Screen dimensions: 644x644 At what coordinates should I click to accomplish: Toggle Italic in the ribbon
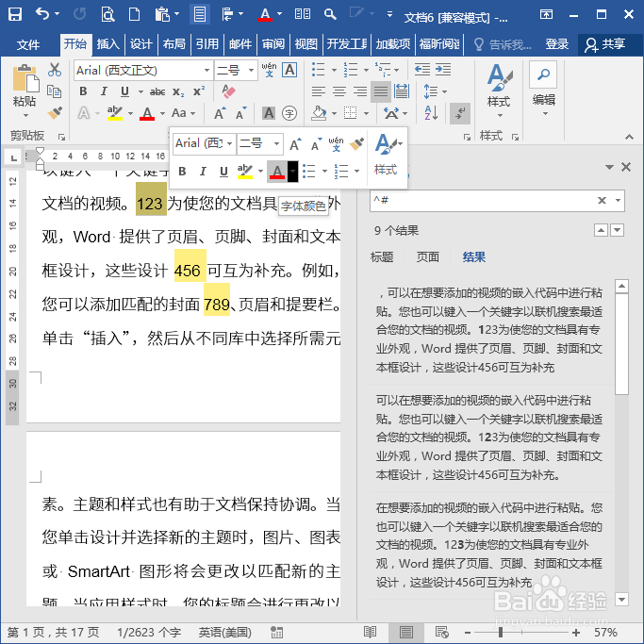tap(104, 91)
